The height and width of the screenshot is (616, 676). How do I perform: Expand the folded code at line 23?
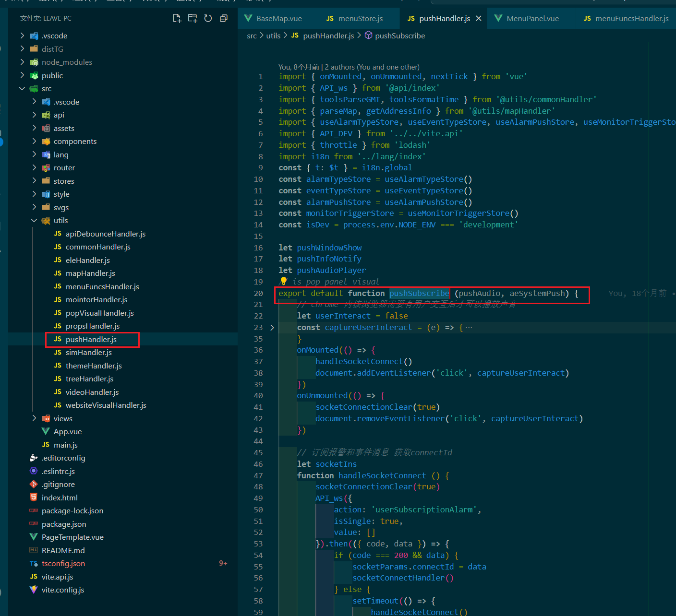coord(272,328)
